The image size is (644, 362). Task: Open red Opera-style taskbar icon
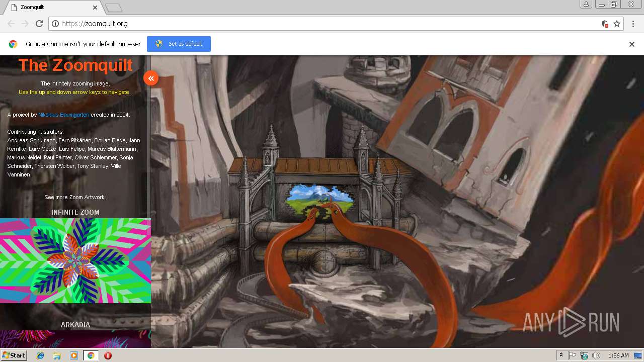(108, 355)
